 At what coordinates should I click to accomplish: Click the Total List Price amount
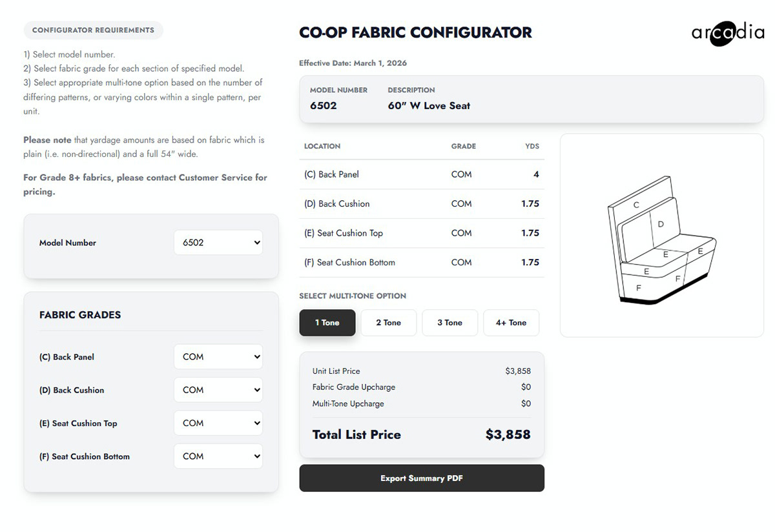click(508, 435)
